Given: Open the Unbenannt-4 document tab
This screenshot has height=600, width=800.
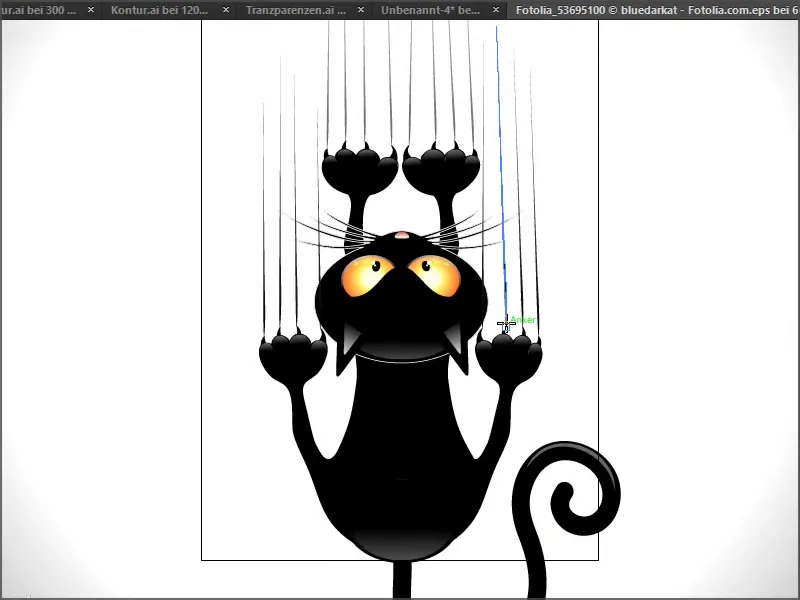Looking at the screenshot, I should 430,10.
